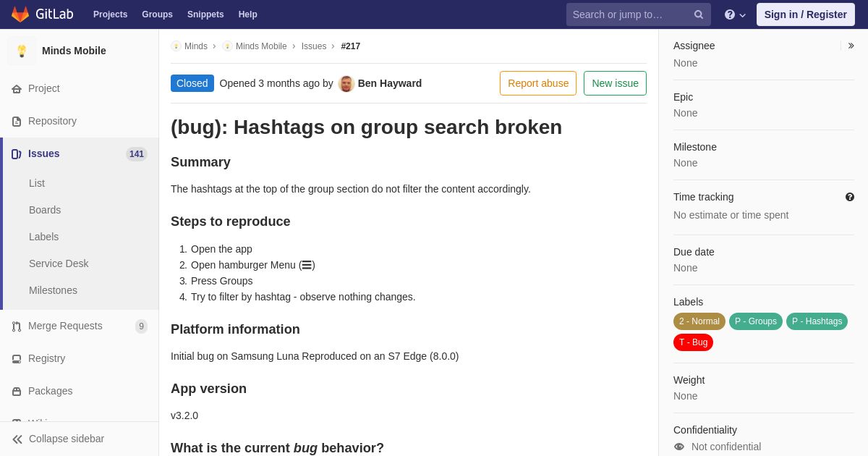Open Merge Requests icon in sidebar
The image size is (868, 456).
[x=17, y=326]
